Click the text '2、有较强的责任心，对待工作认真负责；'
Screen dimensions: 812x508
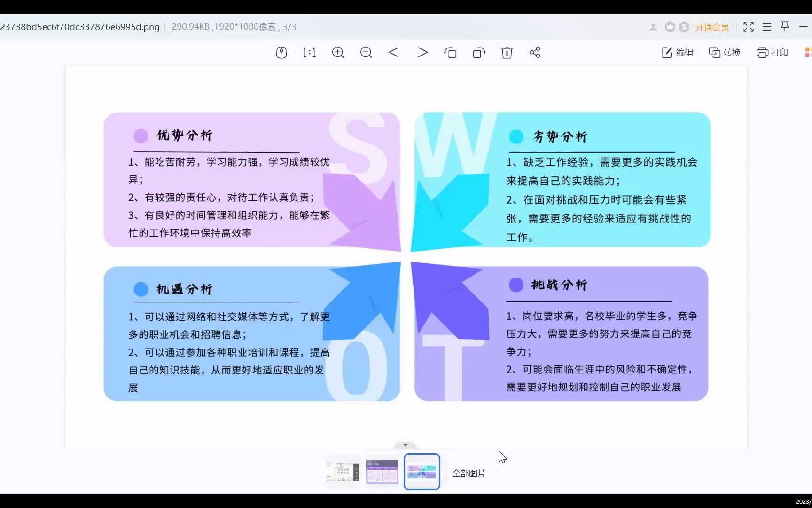221,198
